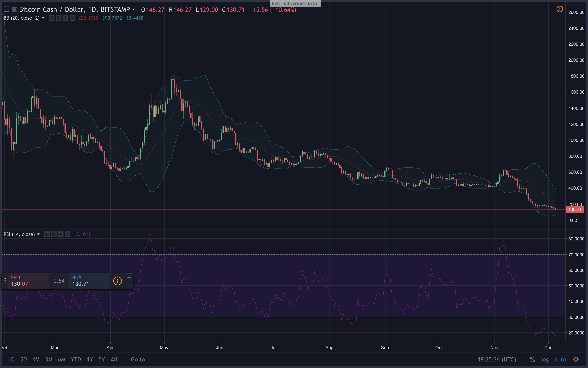Click the BB value 53.4458
Screen dimensions: 588x368
pos(135,18)
